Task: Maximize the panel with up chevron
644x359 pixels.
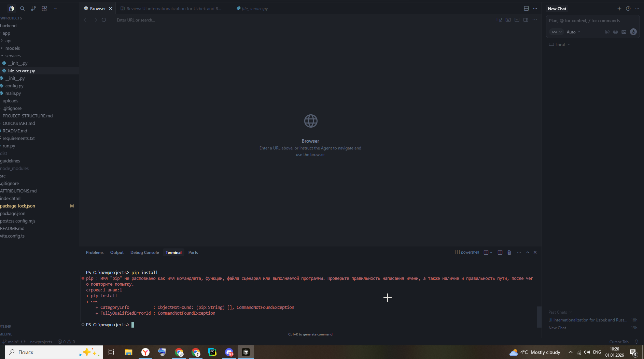Action: [x=528, y=252]
